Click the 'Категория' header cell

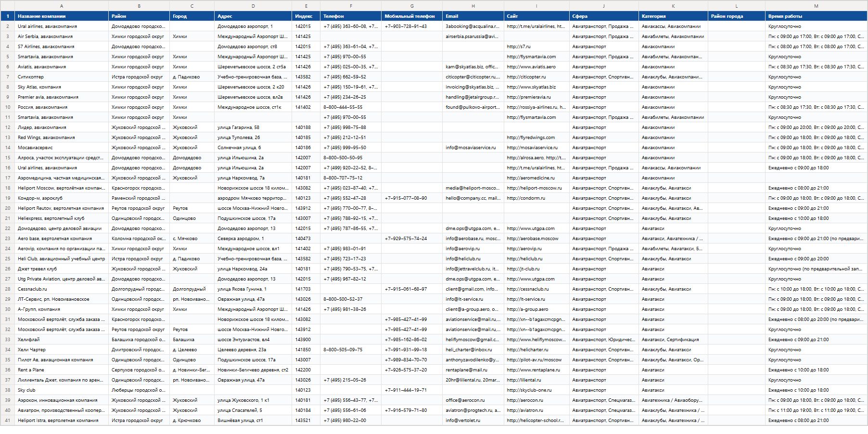click(673, 16)
